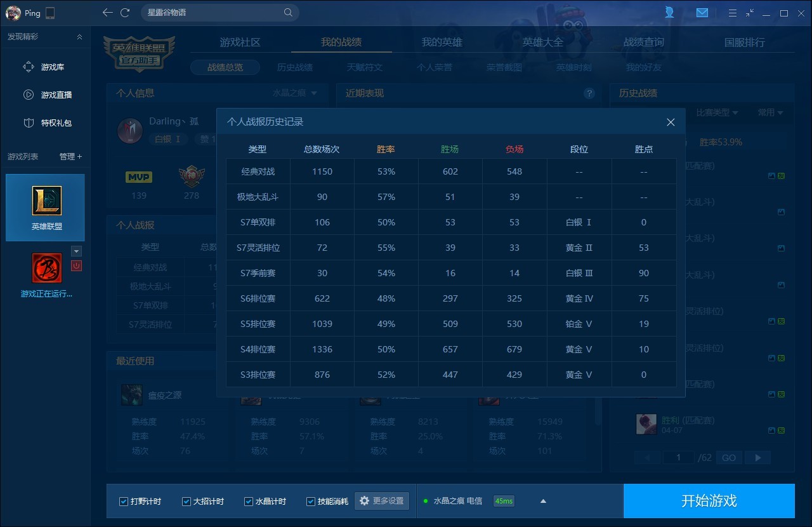Click the Ping user avatar

point(13,13)
